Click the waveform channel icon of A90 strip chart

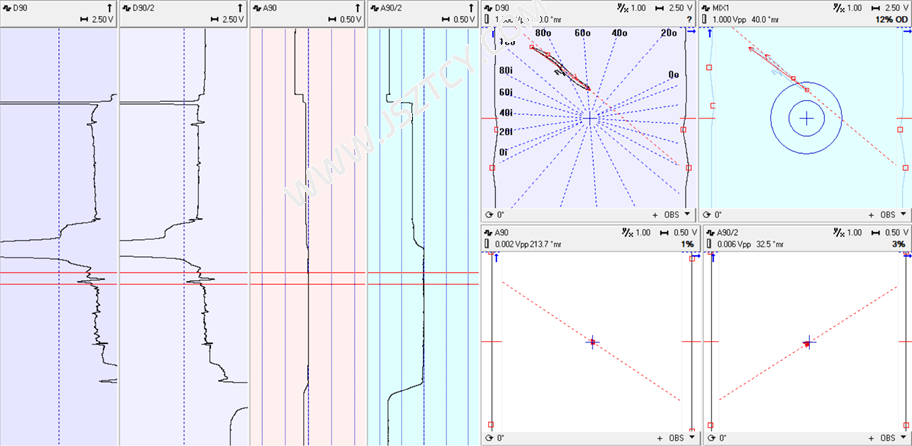coord(255,7)
